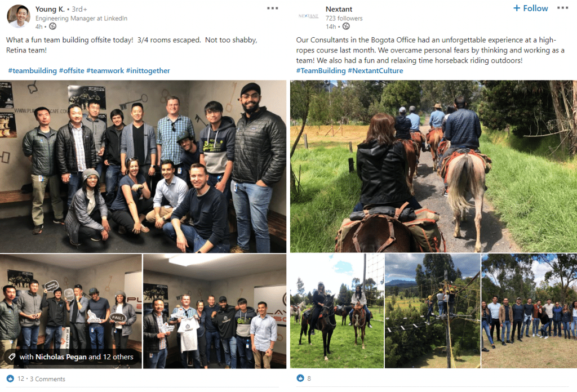This screenshot has height=392, width=577.
Task: Open the three-dot menu on Young K.'s post
Action: coord(272,8)
